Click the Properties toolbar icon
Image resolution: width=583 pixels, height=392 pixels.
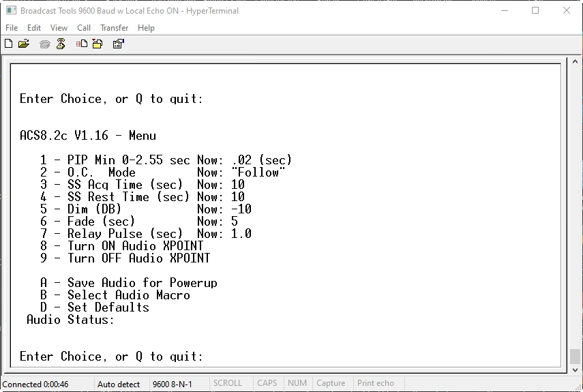coord(118,44)
